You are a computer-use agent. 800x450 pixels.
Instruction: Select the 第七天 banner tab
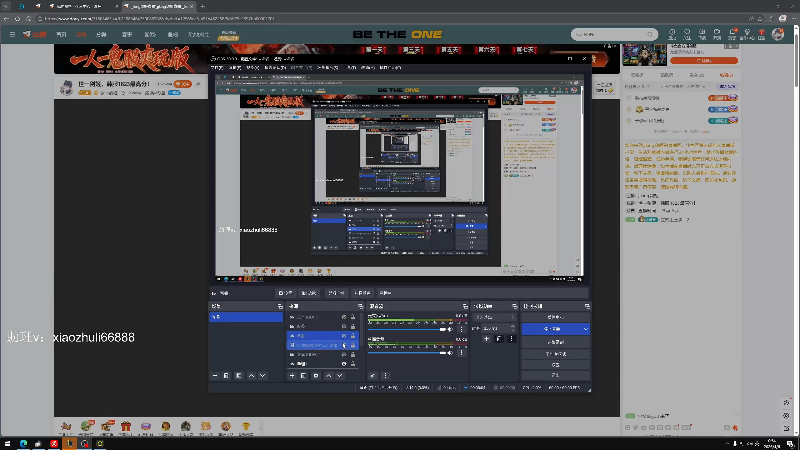(524, 50)
